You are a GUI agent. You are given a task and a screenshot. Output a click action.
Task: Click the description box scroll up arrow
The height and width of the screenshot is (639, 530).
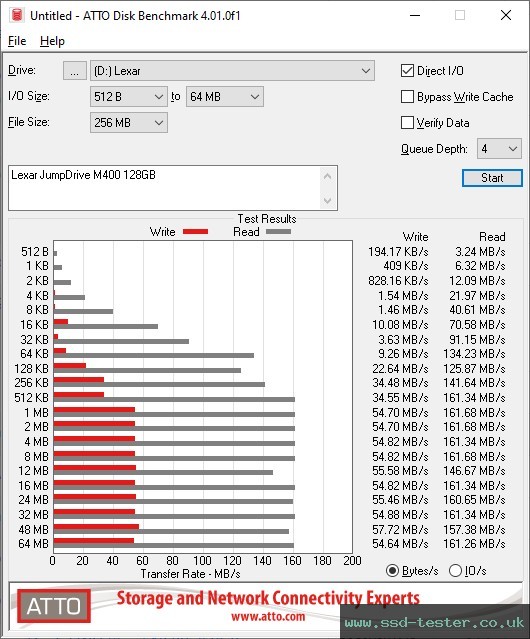point(328,176)
